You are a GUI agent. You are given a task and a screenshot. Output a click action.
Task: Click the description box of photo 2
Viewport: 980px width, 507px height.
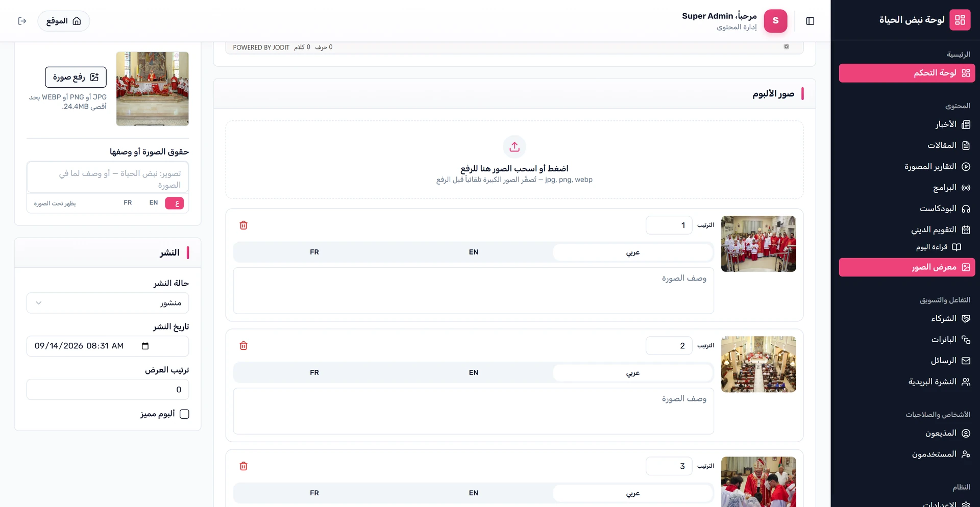(x=474, y=411)
